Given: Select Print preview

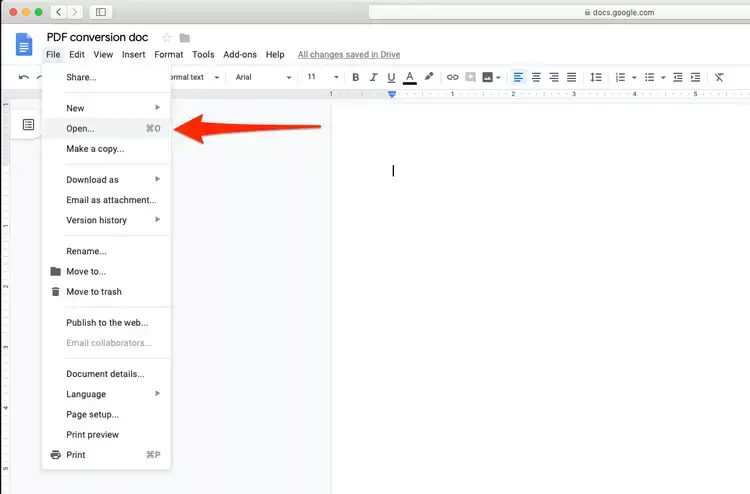Looking at the screenshot, I should 106,434.
